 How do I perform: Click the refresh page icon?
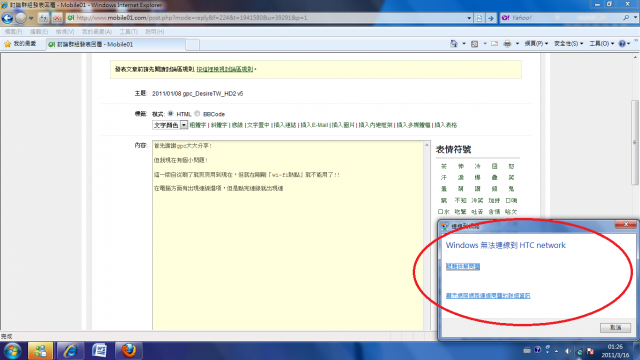(44, 18)
